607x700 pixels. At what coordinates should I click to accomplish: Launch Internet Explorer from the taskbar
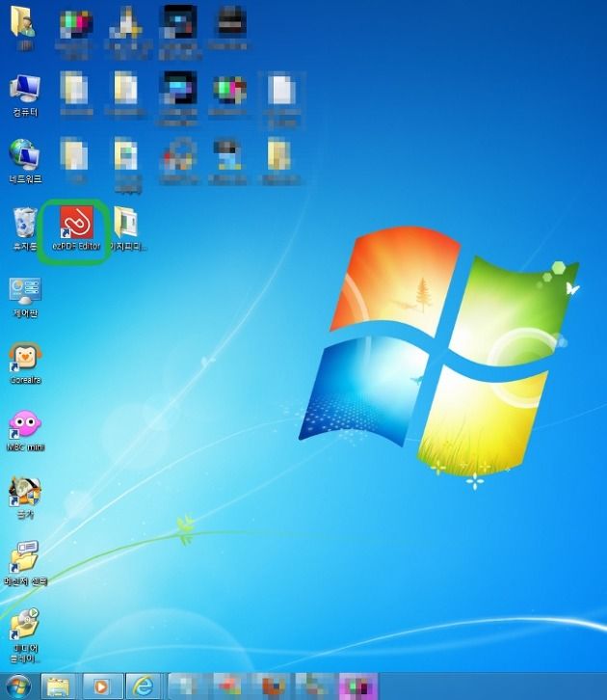[x=144, y=687]
